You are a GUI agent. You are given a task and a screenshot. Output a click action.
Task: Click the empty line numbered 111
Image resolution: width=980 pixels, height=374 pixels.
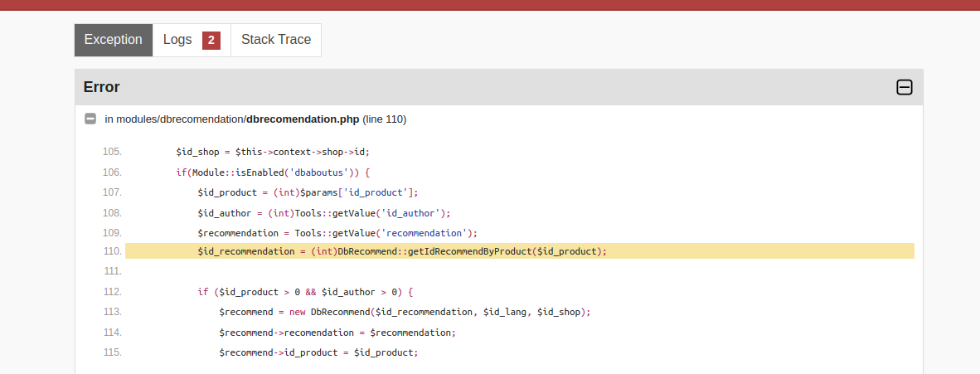(x=112, y=271)
